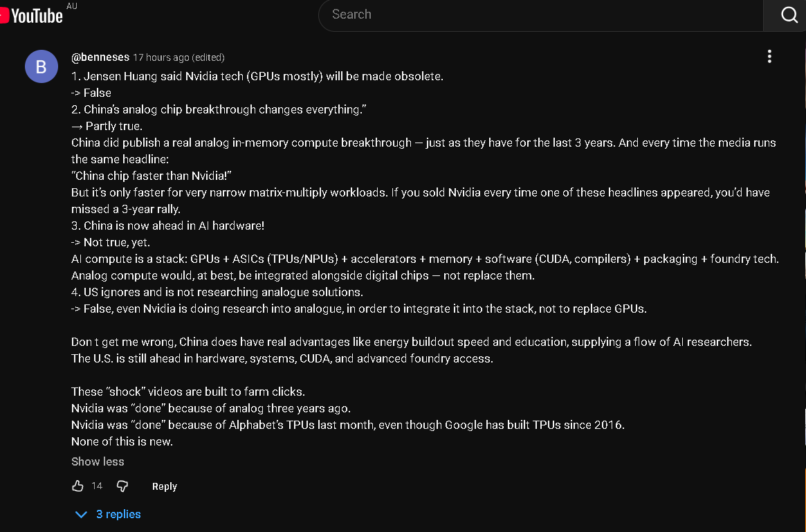Click the "3. China is now ahead" line

(167, 226)
